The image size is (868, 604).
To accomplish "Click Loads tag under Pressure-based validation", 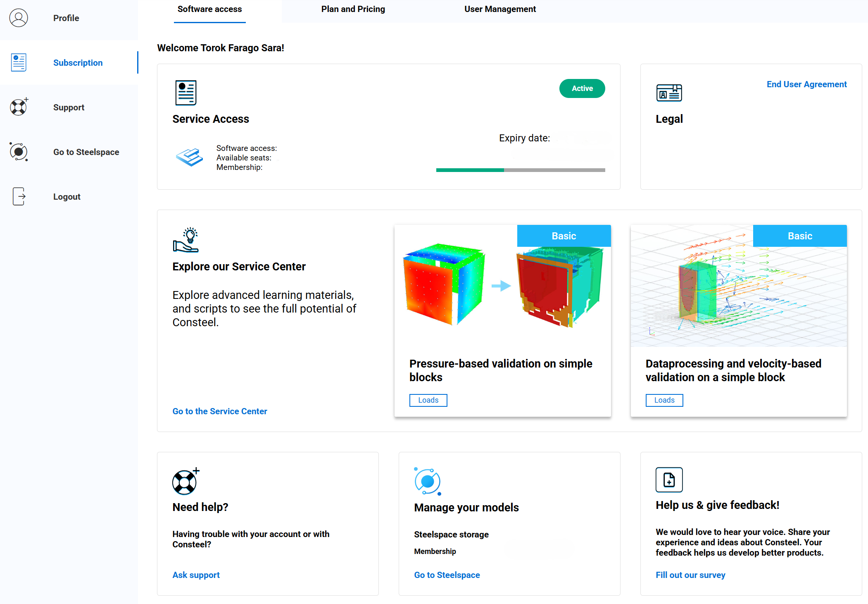I will pos(428,400).
